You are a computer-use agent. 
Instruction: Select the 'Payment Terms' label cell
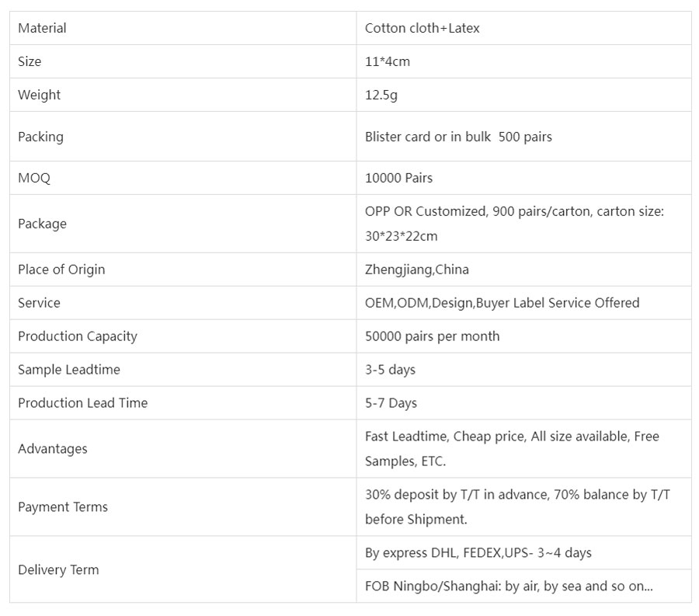pyautogui.click(x=63, y=507)
